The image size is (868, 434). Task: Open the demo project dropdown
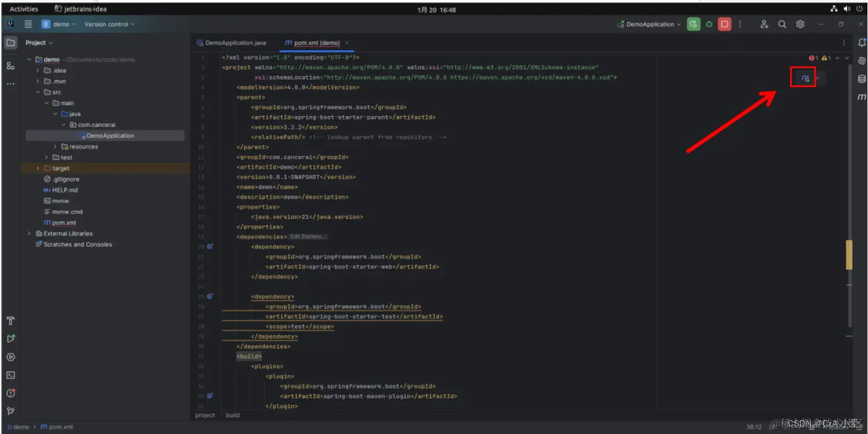[59, 24]
